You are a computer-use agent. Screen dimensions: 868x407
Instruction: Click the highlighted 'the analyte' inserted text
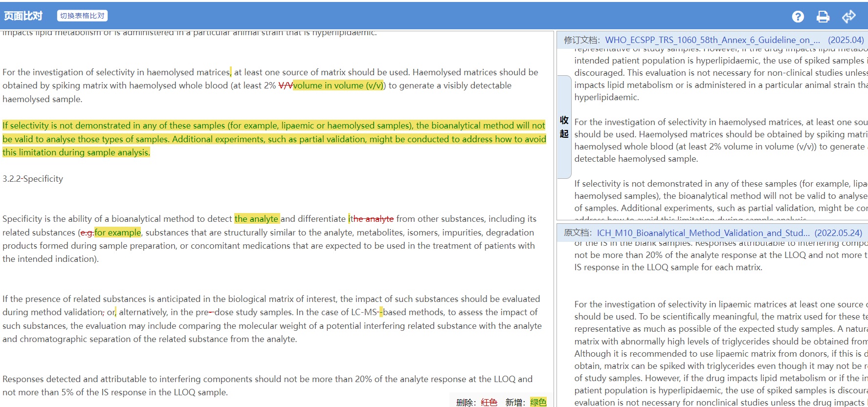coord(257,219)
